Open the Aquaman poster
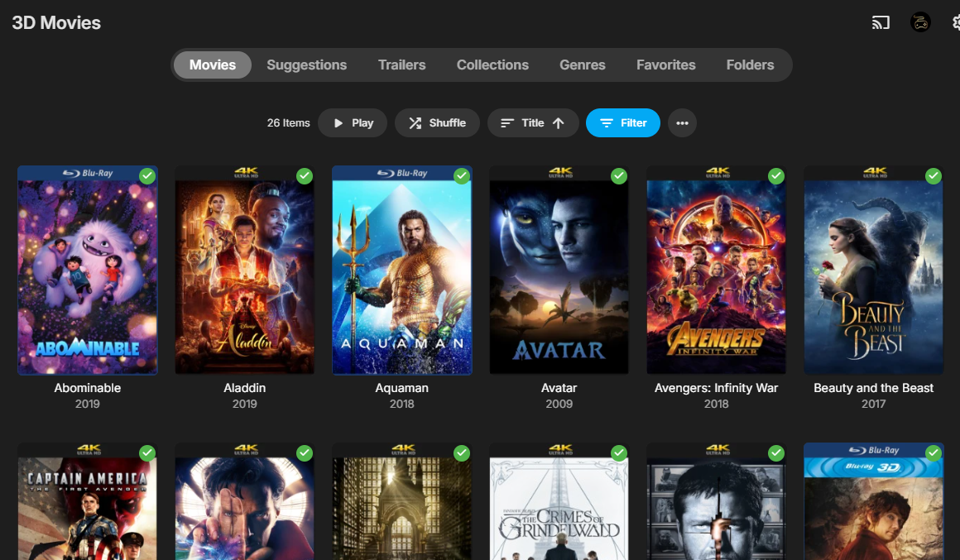The height and width of the screenshot is (560, 960). (401, 270)
